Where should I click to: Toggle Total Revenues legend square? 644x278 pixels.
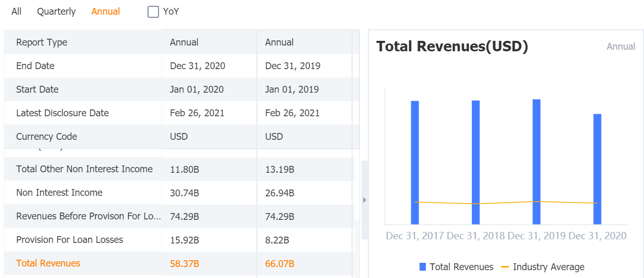pos(423,267)
